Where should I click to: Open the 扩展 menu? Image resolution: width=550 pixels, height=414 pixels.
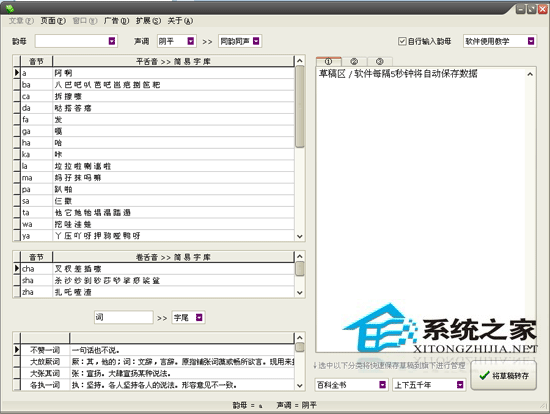(x=148, y=21)
